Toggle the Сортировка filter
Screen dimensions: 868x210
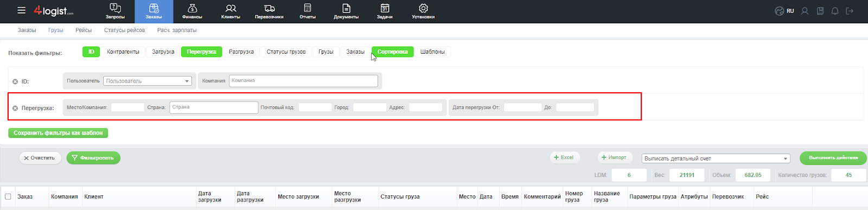click(393, 52)
